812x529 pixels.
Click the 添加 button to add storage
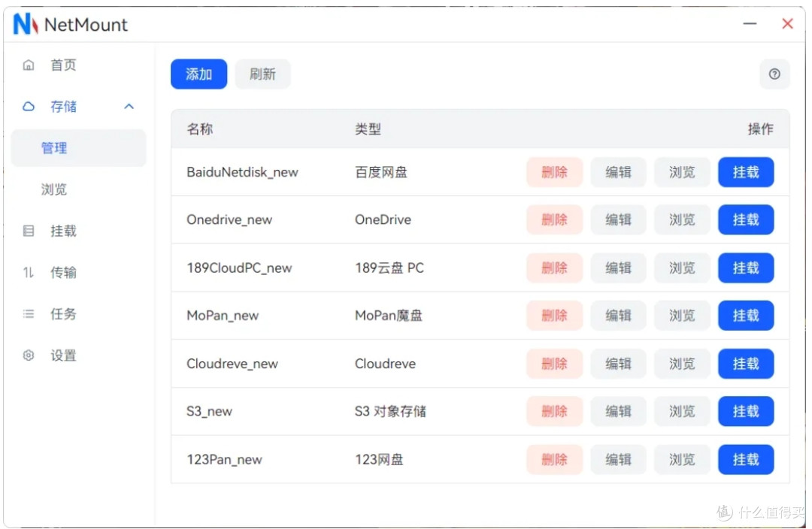click(198, 74)
